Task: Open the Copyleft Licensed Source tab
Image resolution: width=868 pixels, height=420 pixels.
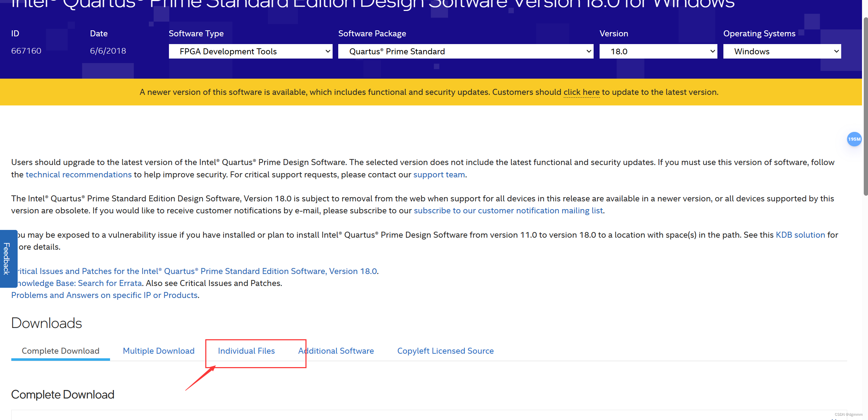Action: pyautogui.click(x=445, y=351)
